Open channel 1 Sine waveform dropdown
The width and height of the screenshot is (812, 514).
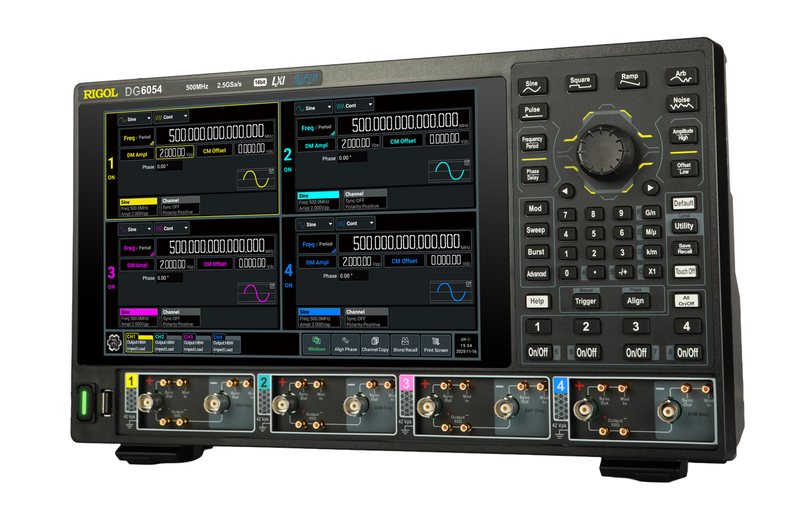[134, 118]
